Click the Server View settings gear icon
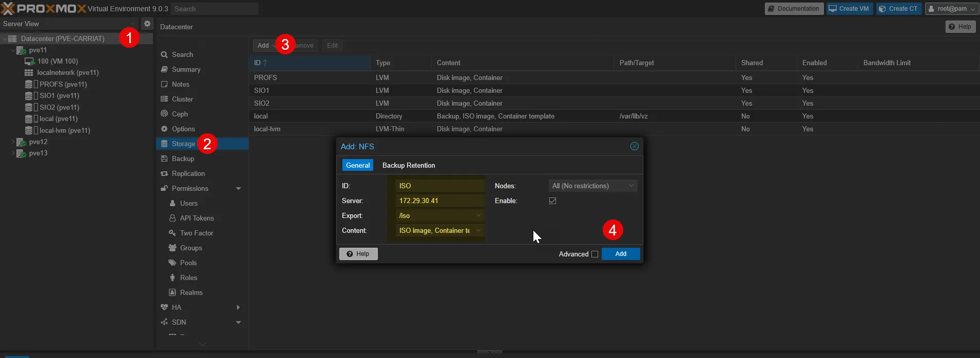The height and width of the screenshot is (358, 980). tap(147, 24)
